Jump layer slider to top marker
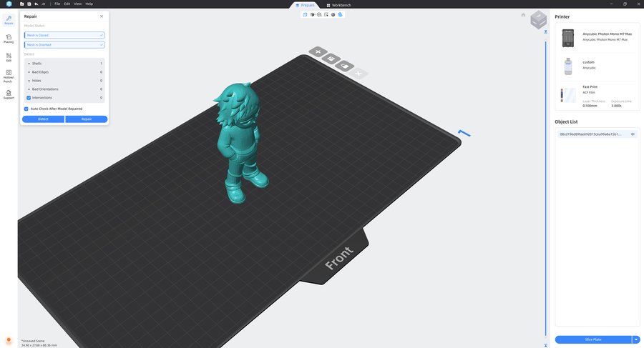This screenshot has width=644, height=348. point(545,31)
